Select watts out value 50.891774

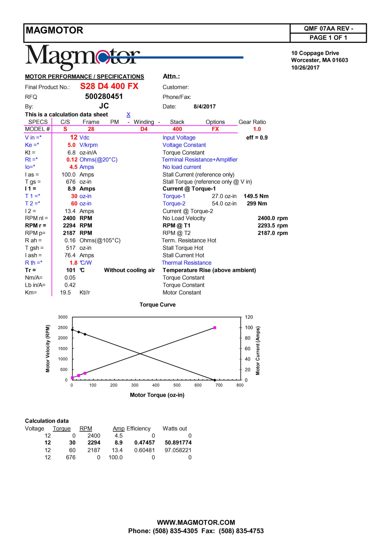point(178,443)
